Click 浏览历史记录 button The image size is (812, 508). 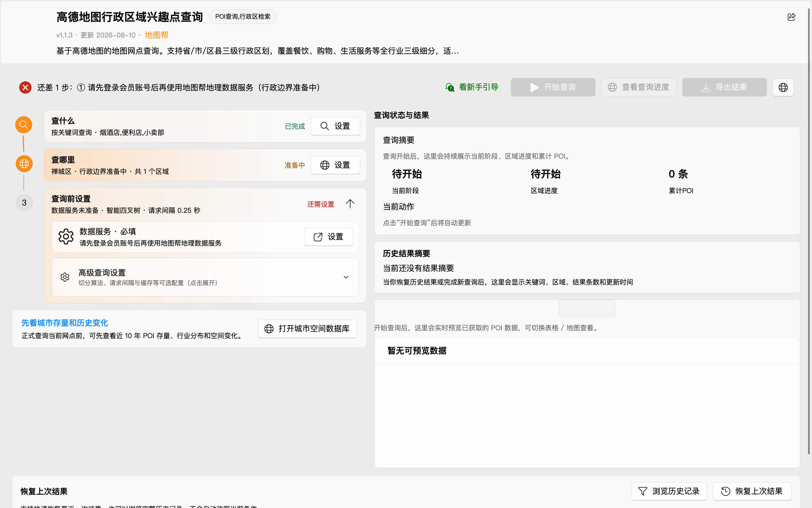point(669,491)
